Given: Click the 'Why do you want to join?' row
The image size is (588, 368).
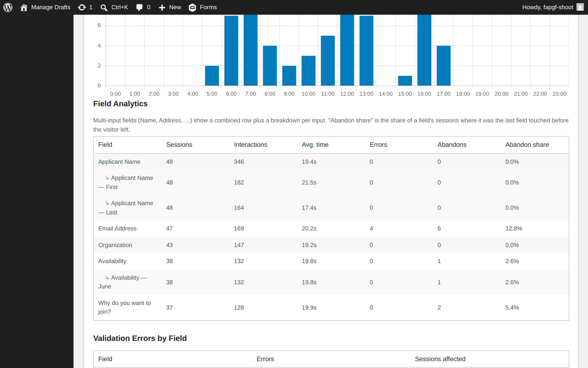Looking at the screenshot, I should 331,308.
